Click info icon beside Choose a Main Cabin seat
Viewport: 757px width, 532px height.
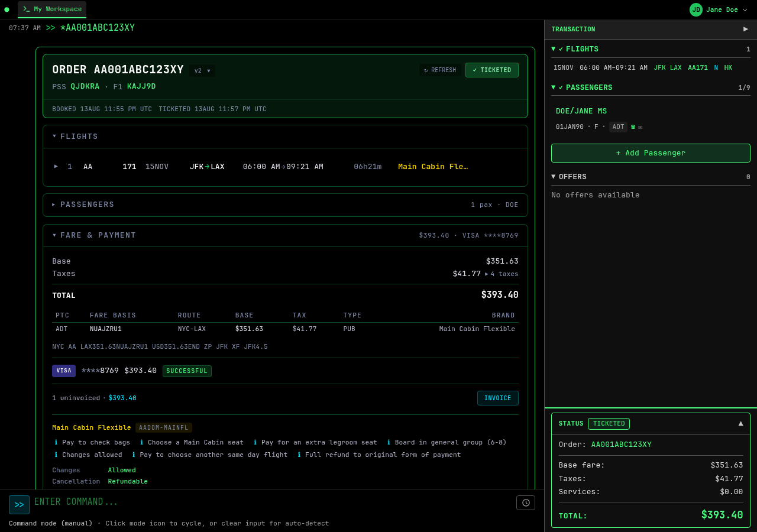point(142,442)
